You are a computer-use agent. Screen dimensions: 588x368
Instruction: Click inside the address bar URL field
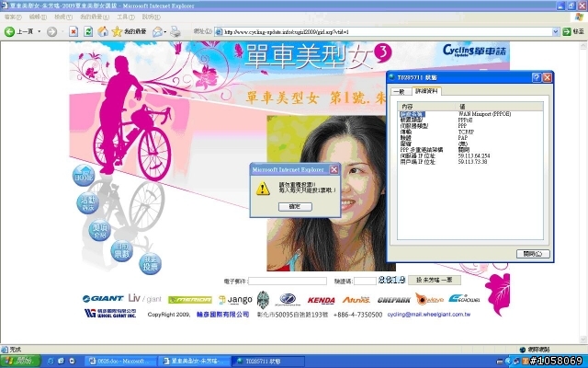pos(384,32)
